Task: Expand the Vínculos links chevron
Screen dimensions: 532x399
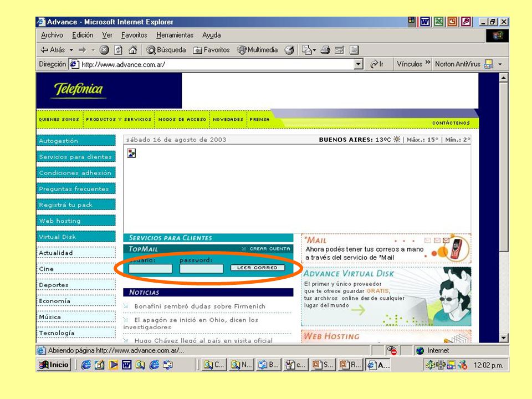Action: [427, 63]
